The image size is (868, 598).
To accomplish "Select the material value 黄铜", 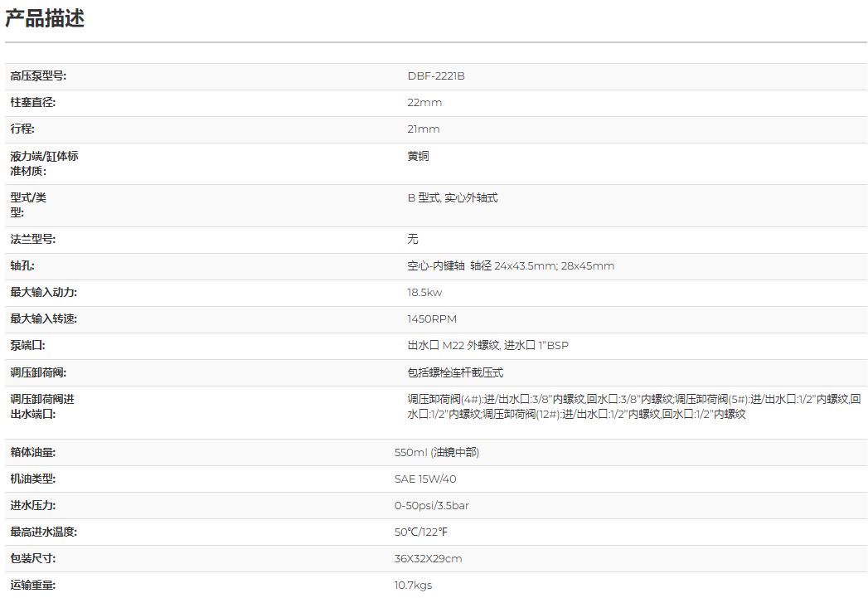I will 418,156.
